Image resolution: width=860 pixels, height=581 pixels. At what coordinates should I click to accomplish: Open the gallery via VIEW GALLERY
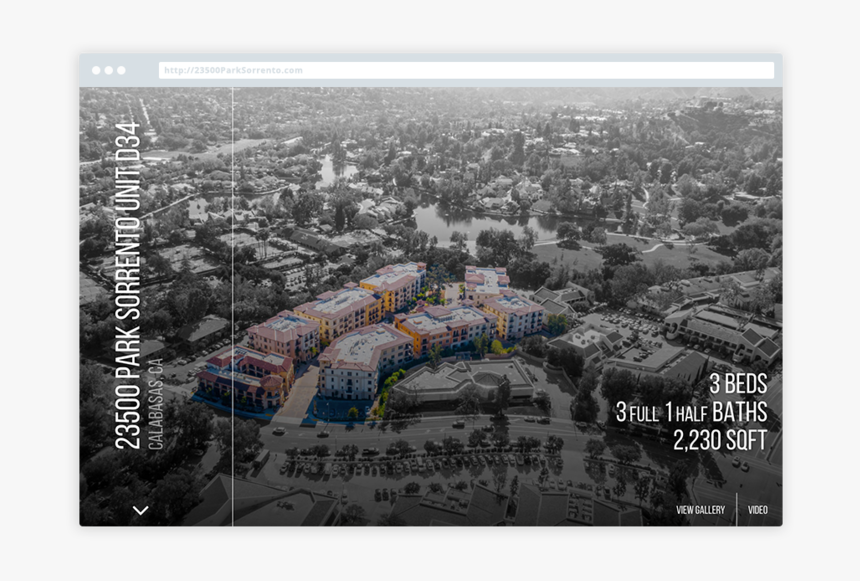tap(700, 509)
